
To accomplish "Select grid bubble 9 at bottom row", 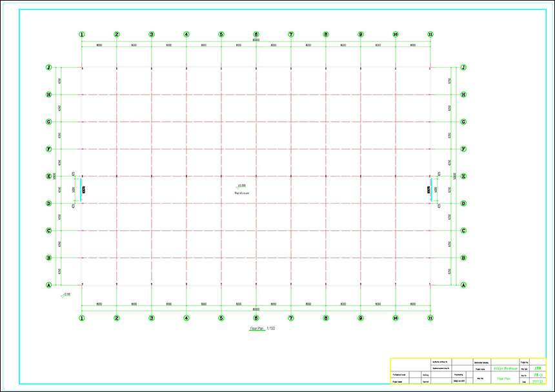I will tap(361, 318).
